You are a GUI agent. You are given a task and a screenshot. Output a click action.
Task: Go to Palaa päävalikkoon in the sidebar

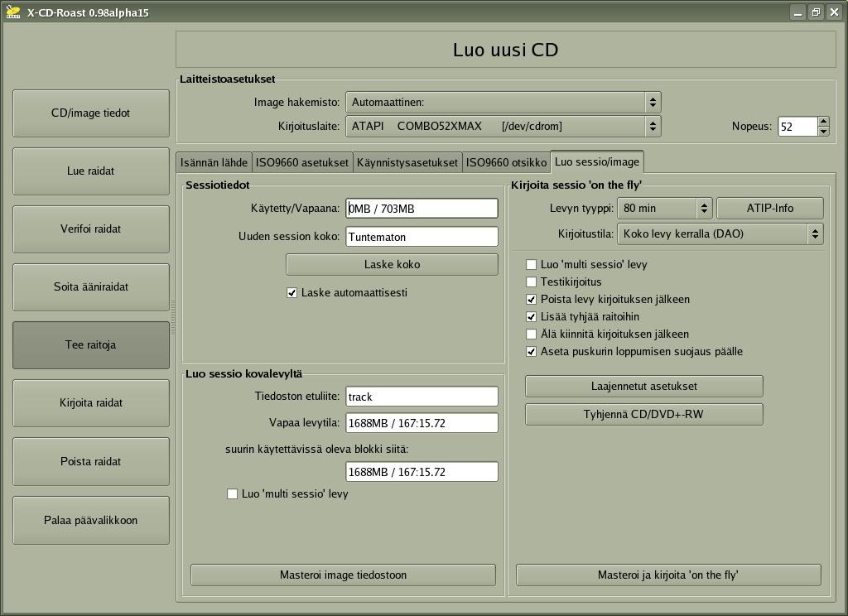(91, 521)
